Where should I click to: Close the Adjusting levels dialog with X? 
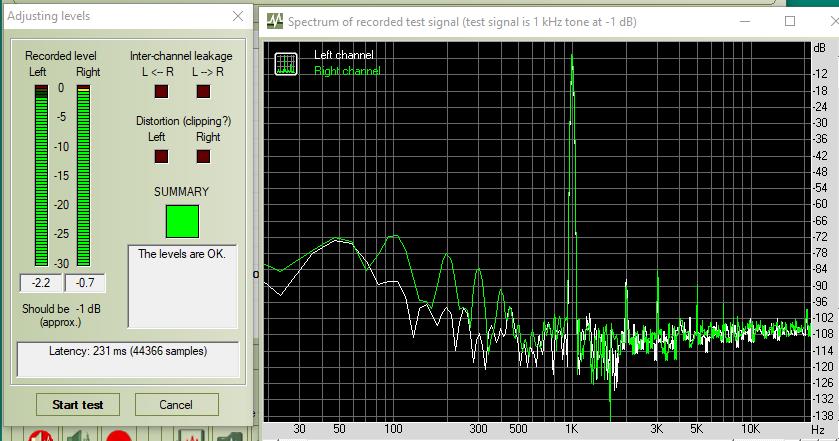pos(238,16)
